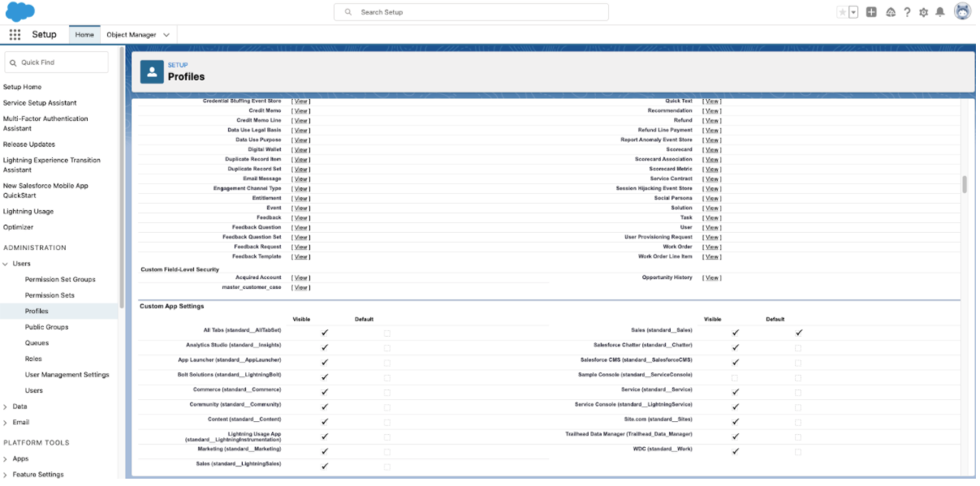The width and height of the screenshot is (980, 486).
Task: Open Global Actions plus icon
Action: point(871,12)
